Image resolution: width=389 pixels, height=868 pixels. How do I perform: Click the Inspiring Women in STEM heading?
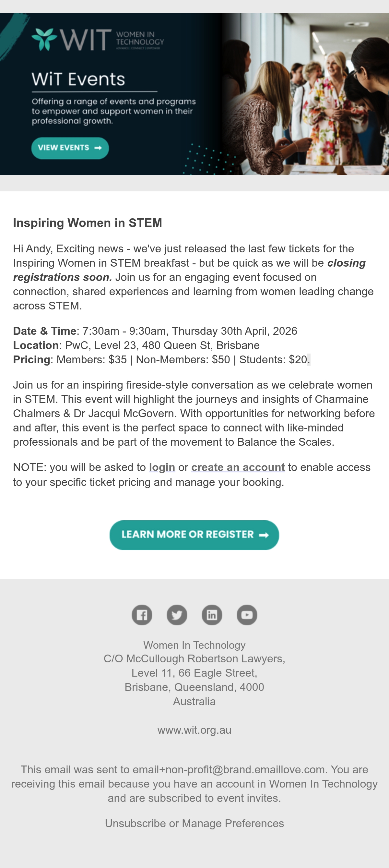[88, 223]
